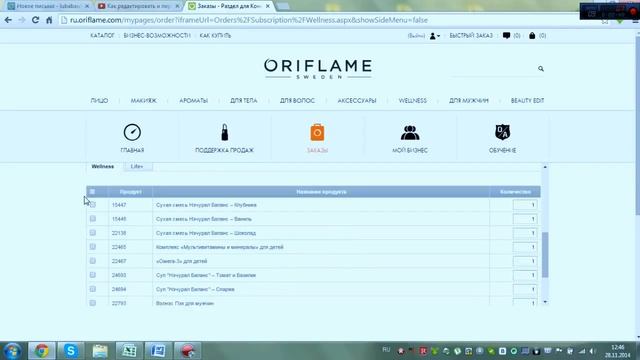
Task: Open the orange Заказы bag icon
Action: (317, 133)
